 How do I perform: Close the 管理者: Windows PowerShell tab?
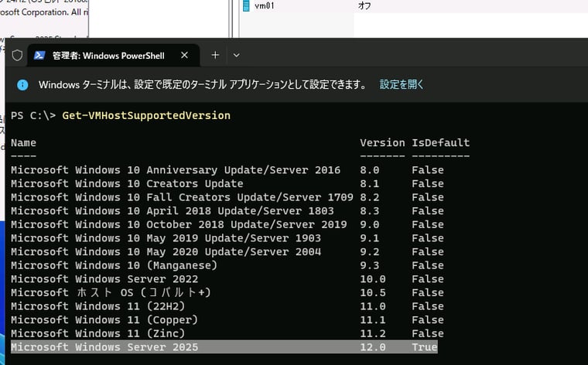click(x=185, y=56)
